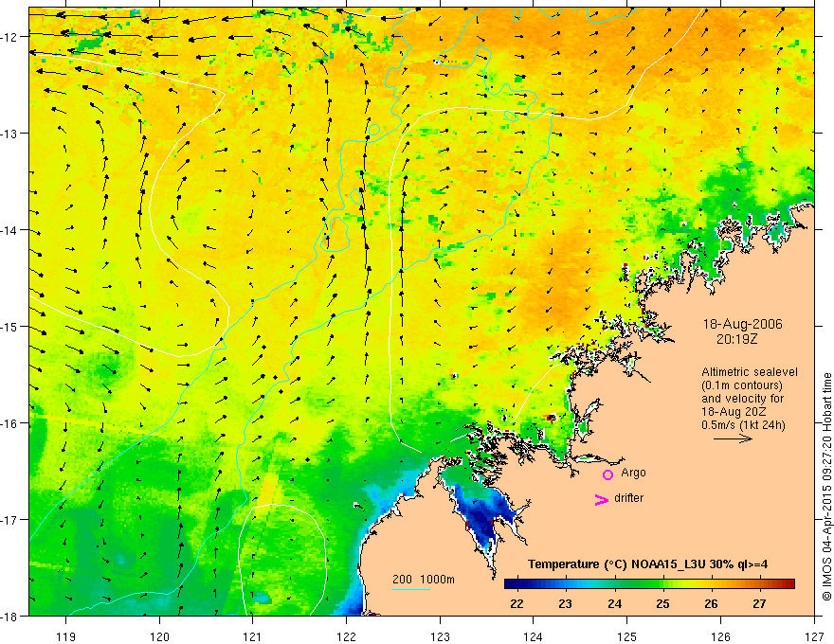This screenshot has width=834, height=644.
Task: Click the longitude axis label 121
Action: (253, 636)
